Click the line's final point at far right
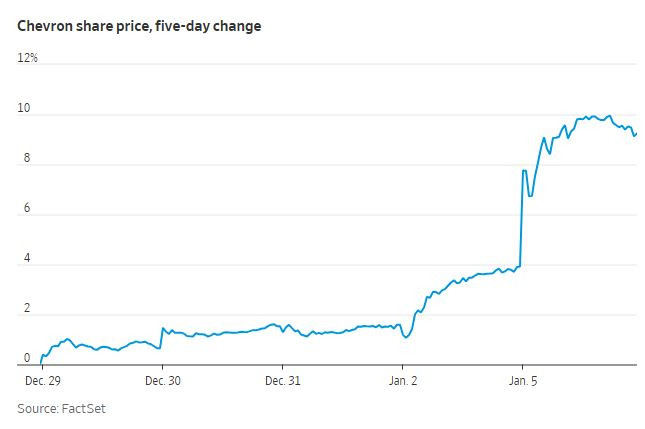This screenshot has height=429, width=645. 637,133
